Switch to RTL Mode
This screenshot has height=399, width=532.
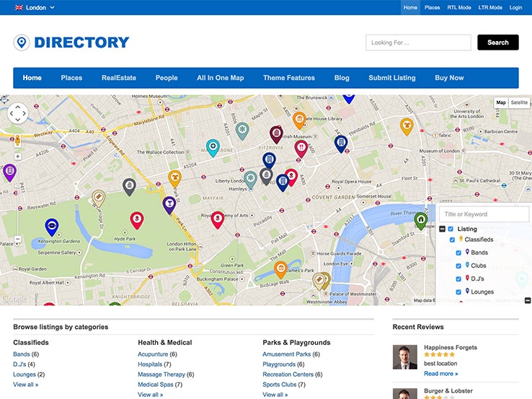click(x=458, y=7)
